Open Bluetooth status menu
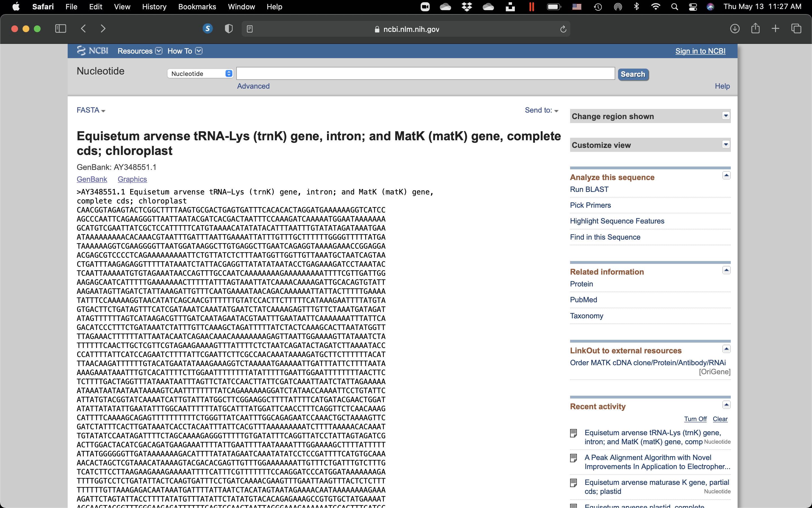The image size is (812, 508). tap(636, 7)
